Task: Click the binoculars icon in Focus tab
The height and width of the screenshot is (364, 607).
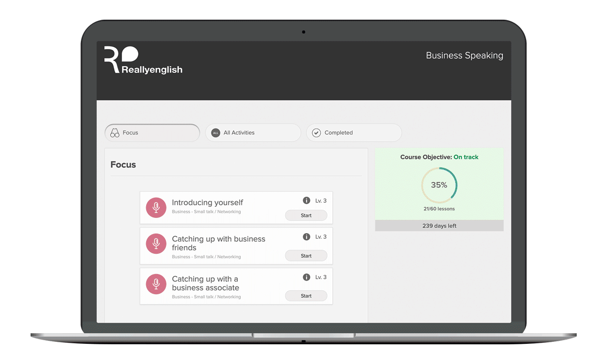Action: (115, 133)
